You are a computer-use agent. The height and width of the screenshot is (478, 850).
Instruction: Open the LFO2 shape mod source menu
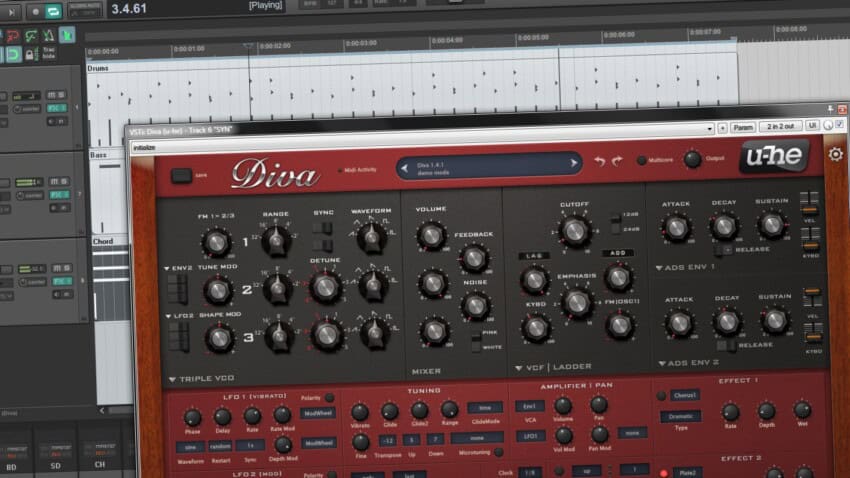(179, 315)
